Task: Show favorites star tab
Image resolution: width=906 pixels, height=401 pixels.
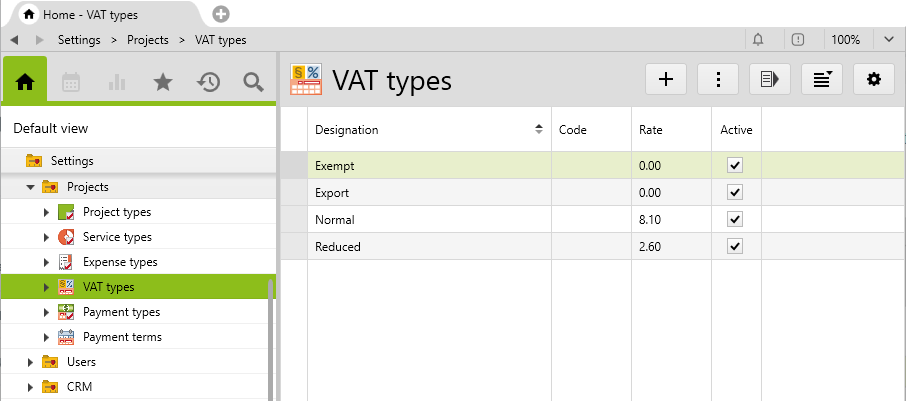Action: point(163,83)
